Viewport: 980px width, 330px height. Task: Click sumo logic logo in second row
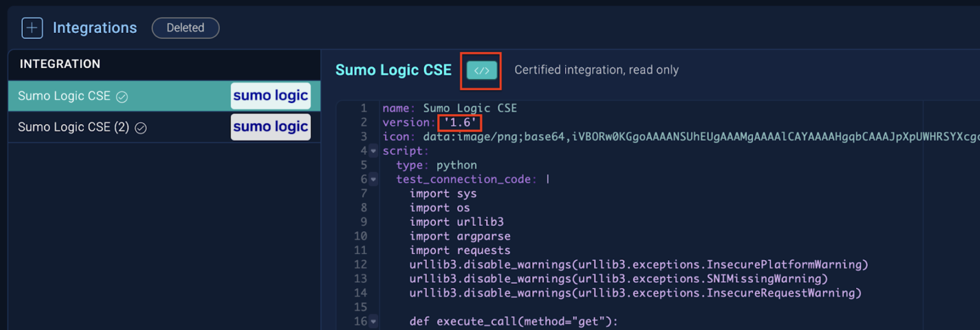pos(271,127)
